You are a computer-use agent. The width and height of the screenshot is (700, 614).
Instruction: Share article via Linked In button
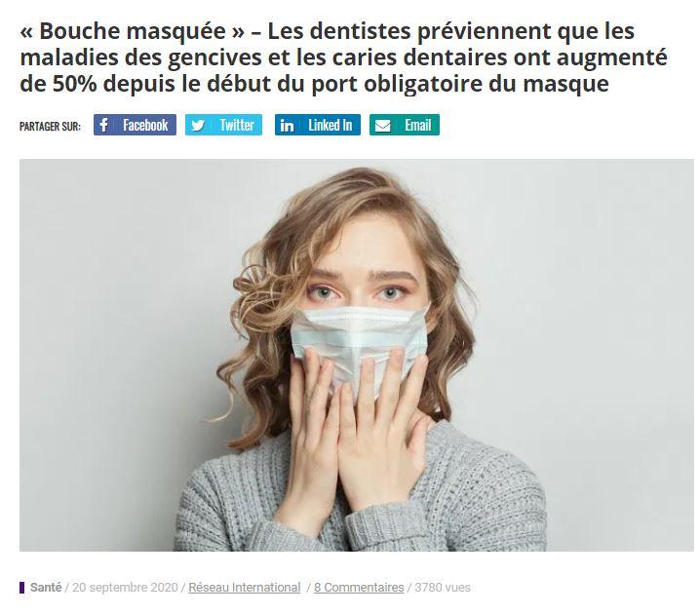pyautogui.click(x=318, y=125)
